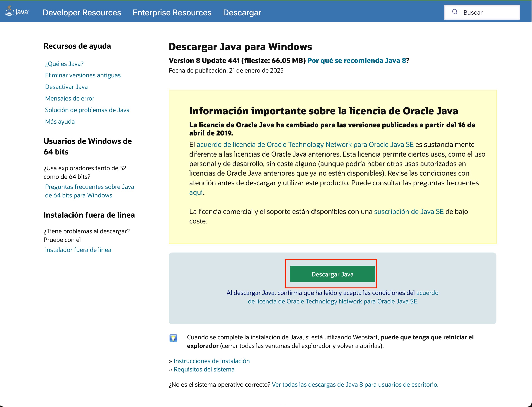Viewport: 532px width, 407px height.
Task: Open suscripción de Java SE link
Action: click(409, 211)
